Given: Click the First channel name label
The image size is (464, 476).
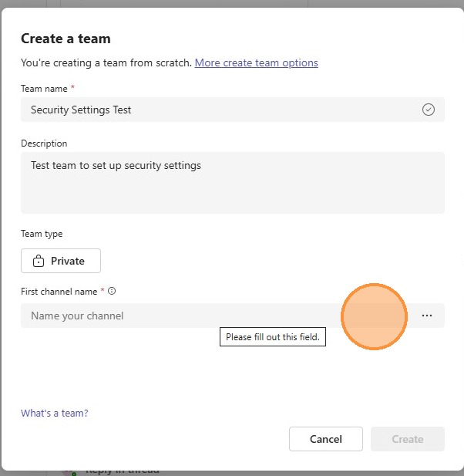Looking at the screenshot, I should click(59, 292).
